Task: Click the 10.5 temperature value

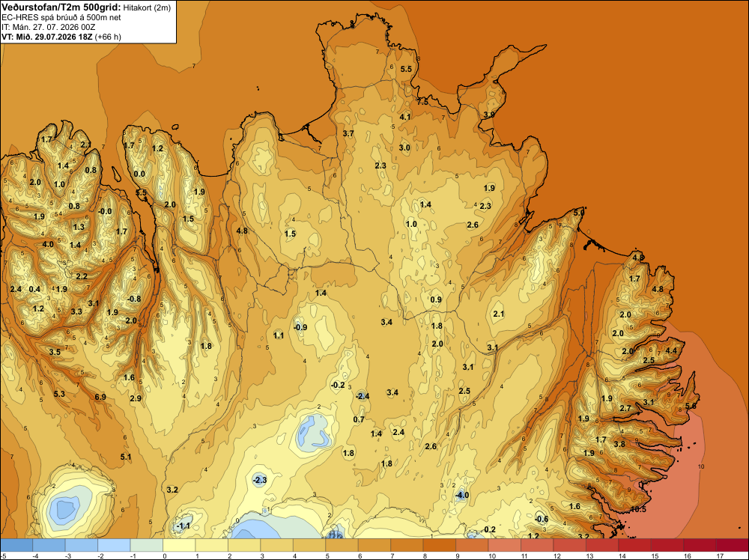Action: point(638,509)
